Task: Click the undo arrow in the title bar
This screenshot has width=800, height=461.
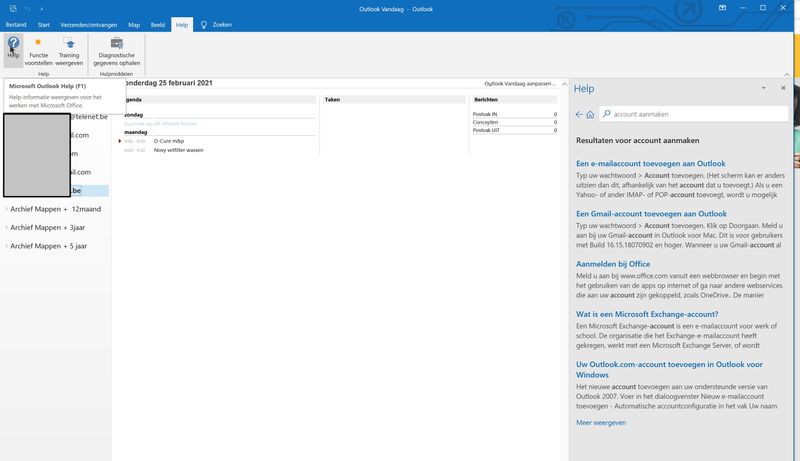Action: pos(28,9)
